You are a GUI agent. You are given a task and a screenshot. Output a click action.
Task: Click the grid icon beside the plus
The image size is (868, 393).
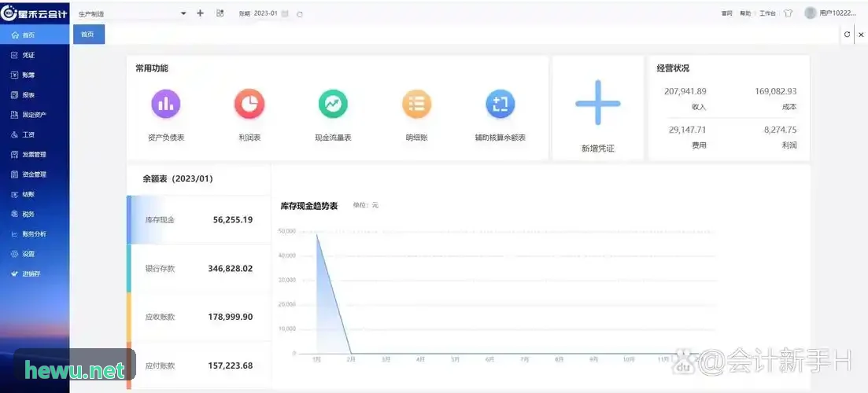[220, 13]
